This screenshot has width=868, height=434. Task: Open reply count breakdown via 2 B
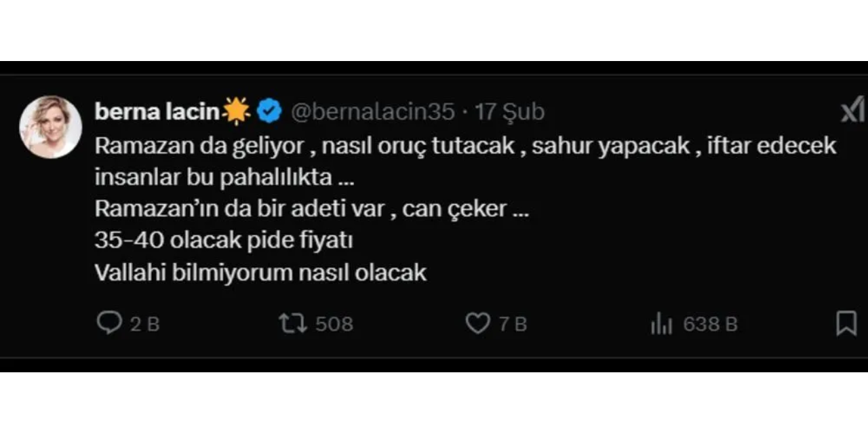pyautogui.click(x=140, y=323)
